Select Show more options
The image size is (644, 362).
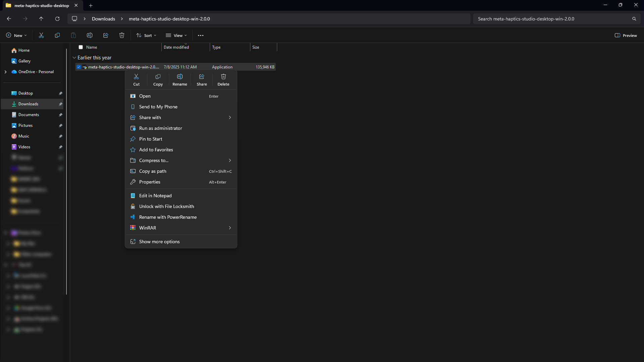181,242
